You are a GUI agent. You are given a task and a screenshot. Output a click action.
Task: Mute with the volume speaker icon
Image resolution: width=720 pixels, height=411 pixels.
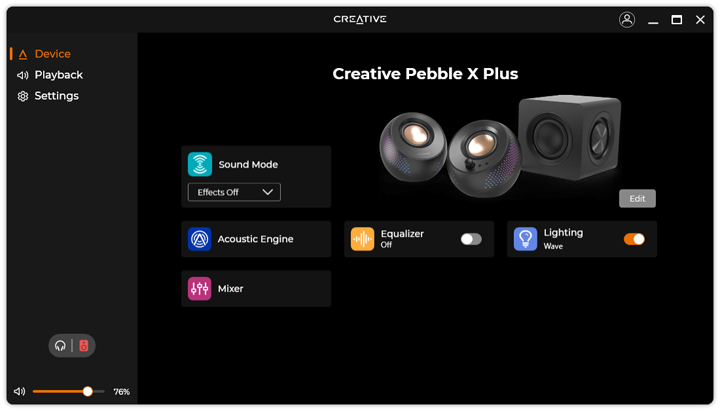coord(19,392)
